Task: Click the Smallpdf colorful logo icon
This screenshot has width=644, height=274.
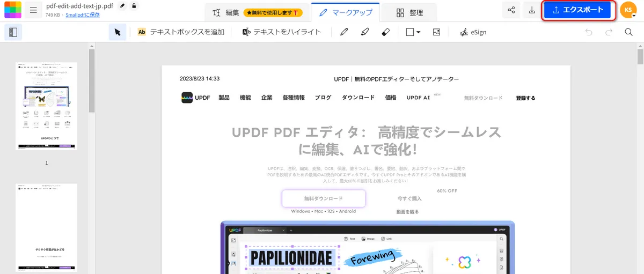Action: (x=13, y=10)
